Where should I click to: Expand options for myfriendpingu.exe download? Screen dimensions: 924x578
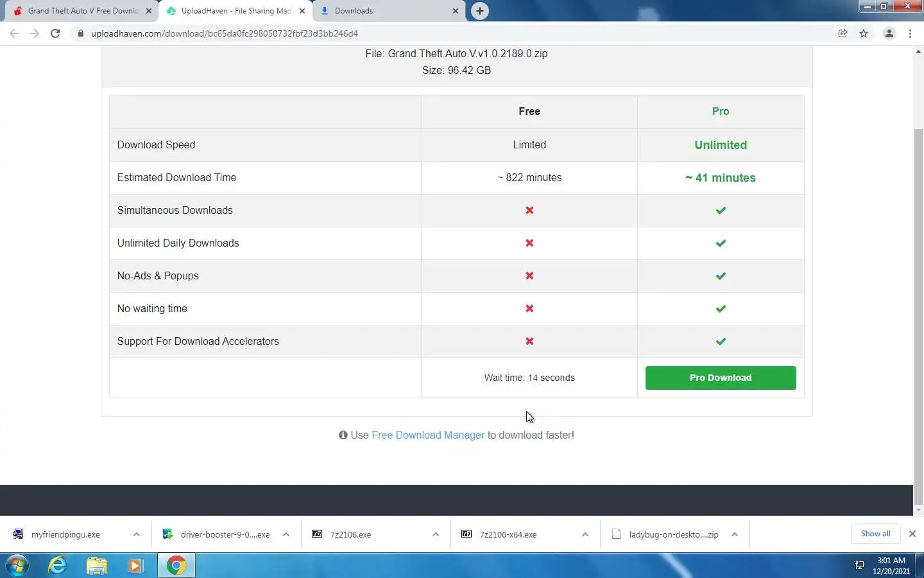tap(137, 534)
